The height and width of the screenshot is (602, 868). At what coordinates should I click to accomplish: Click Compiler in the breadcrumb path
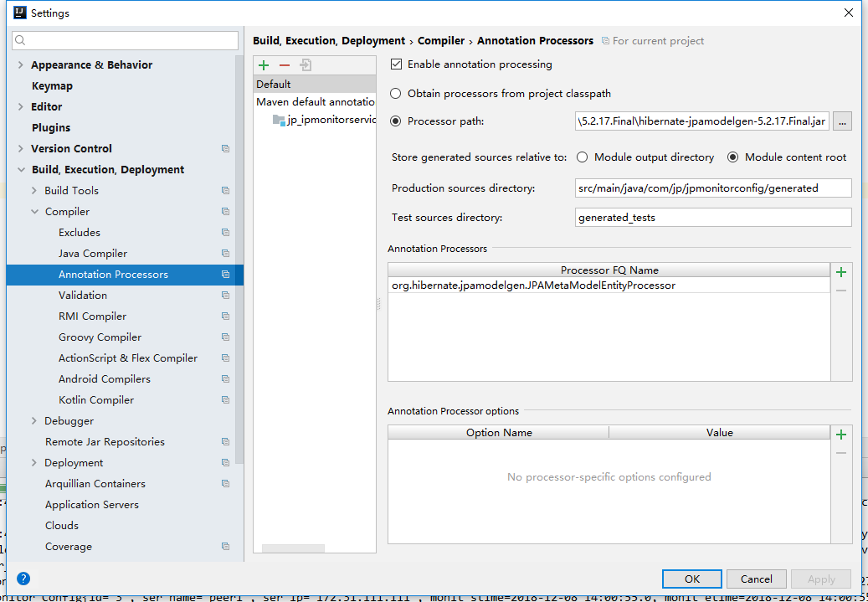(441, 41)
